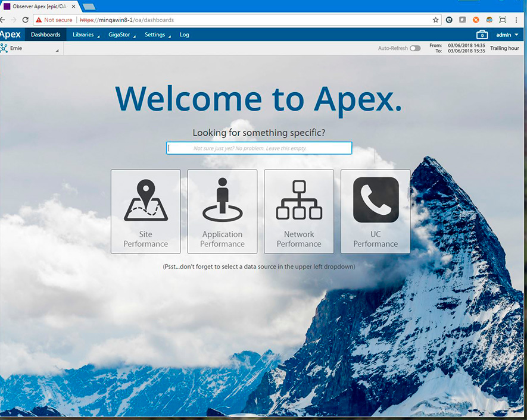Click the Apex logo in header

(10, 35)
